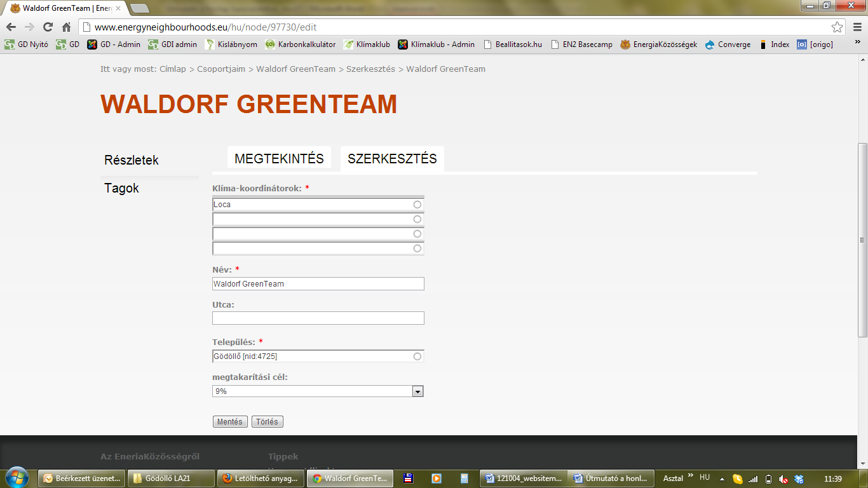Expand the Asztal toolbar chevron
868x488 pixels.
pos(691,476)
